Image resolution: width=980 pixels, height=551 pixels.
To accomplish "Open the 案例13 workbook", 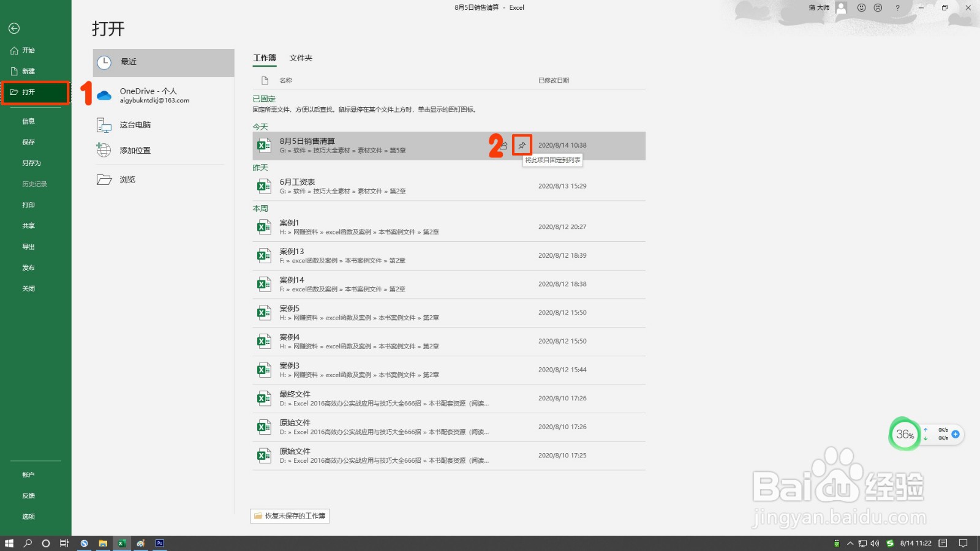I will 449,256.
